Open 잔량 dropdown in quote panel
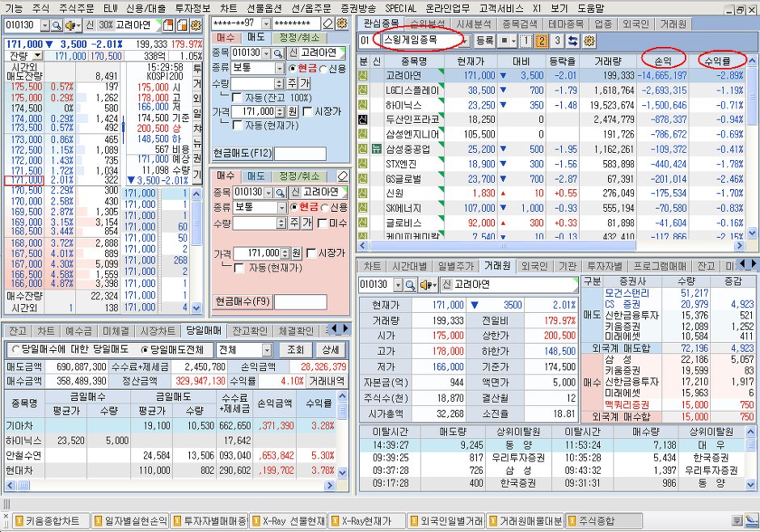 click(37, 57)
